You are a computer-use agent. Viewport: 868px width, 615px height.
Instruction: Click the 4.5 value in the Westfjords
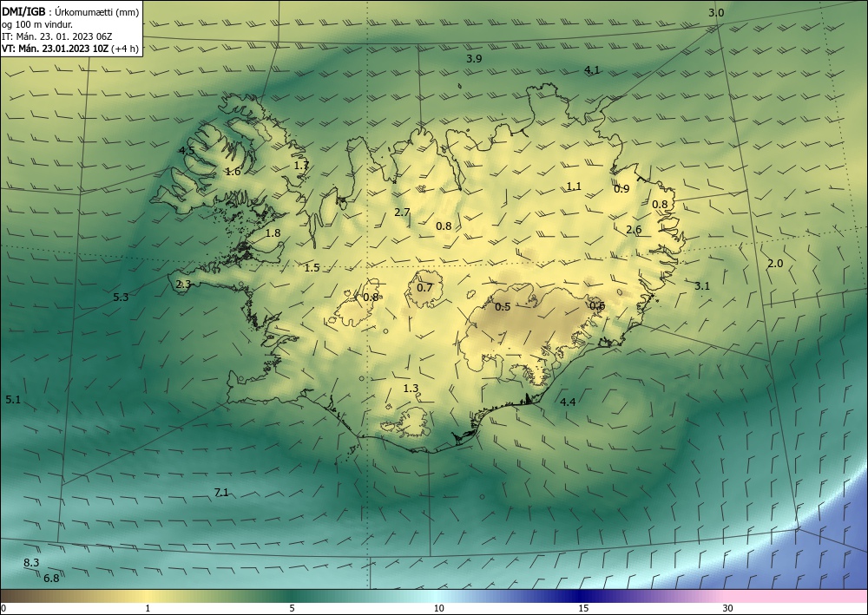187,150
